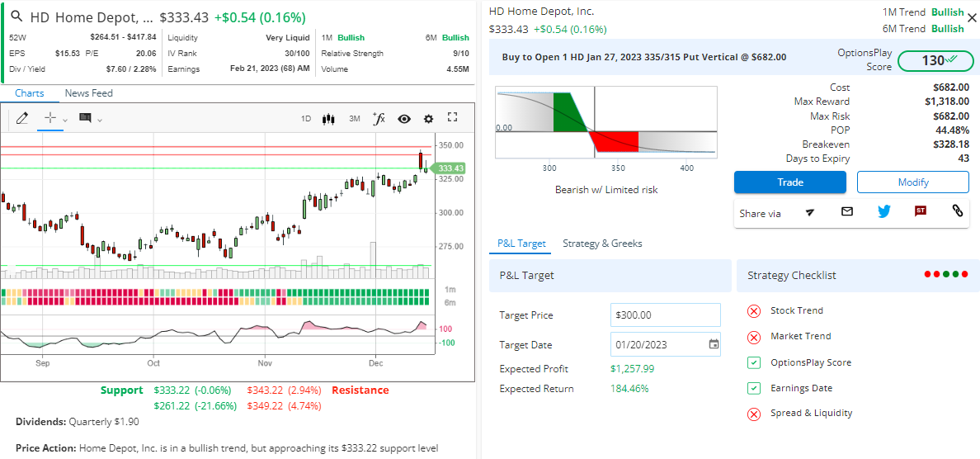Switch to the Charts tab
The width and height of the screenshot is (980, 459).
tap(30, 93)
